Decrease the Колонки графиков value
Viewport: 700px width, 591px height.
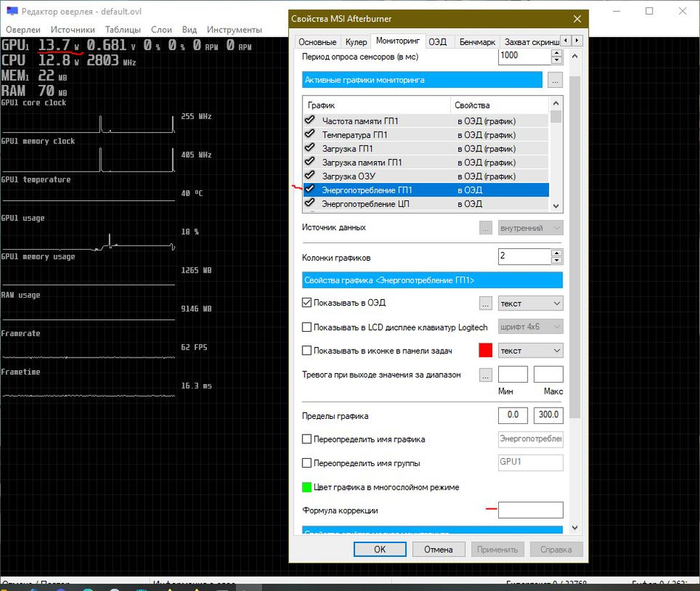click(x=557, y=261)
